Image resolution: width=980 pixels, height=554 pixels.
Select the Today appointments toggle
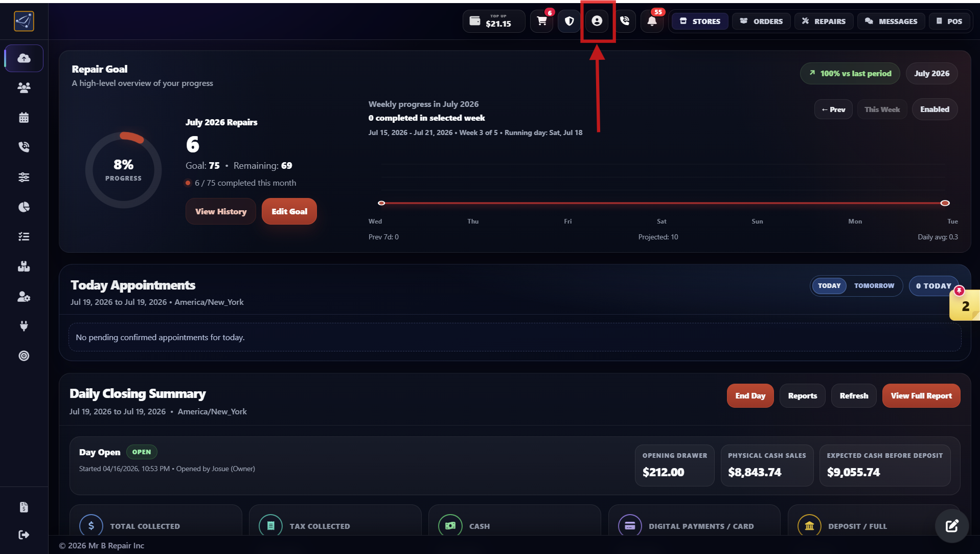(829, 286)
